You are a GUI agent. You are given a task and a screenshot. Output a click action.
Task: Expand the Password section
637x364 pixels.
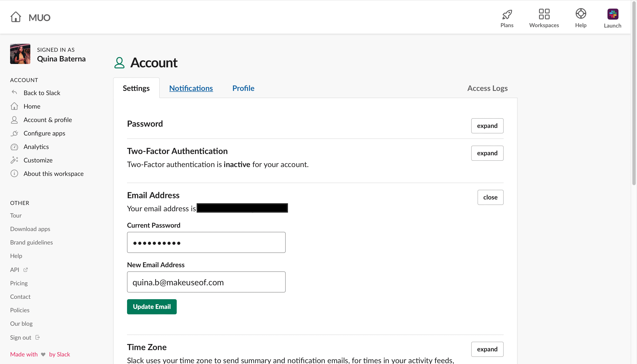[x=487, y=126]
